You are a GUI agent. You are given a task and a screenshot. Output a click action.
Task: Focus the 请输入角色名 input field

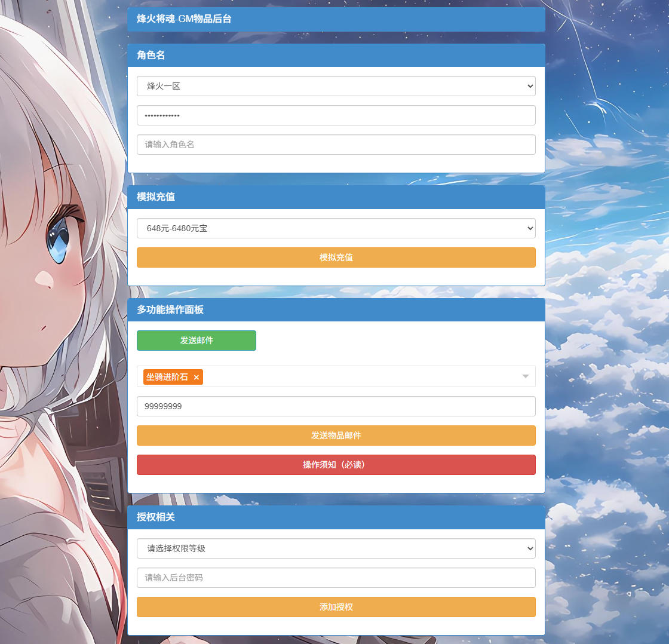point(336,145)
